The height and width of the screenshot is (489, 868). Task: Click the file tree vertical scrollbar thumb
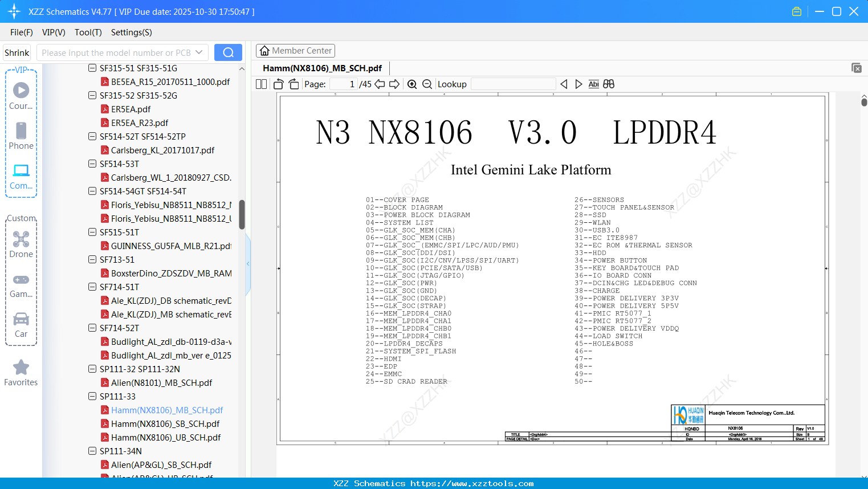click(242, 214)
